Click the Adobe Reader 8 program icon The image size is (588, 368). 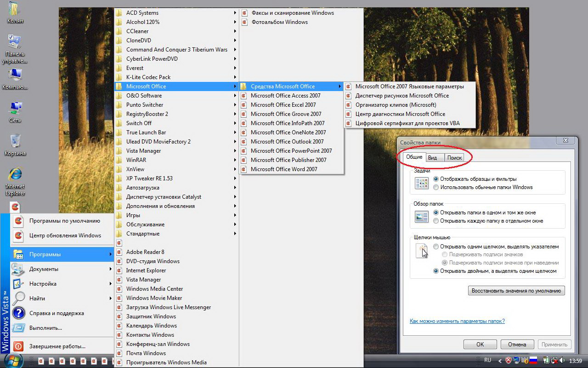119,252
